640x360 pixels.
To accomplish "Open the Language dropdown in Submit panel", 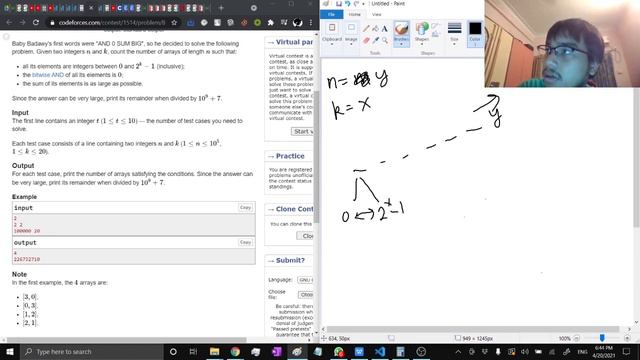I will click(x=306, y=280).
